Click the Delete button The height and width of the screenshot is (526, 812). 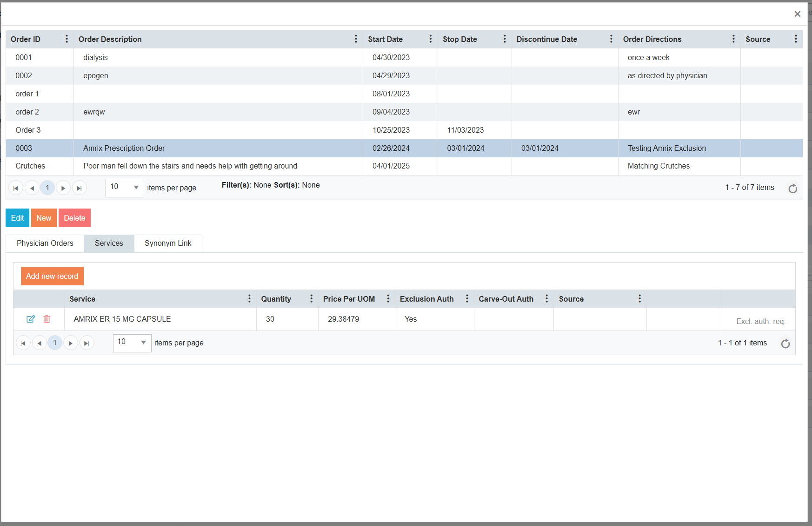pos(74,218)
